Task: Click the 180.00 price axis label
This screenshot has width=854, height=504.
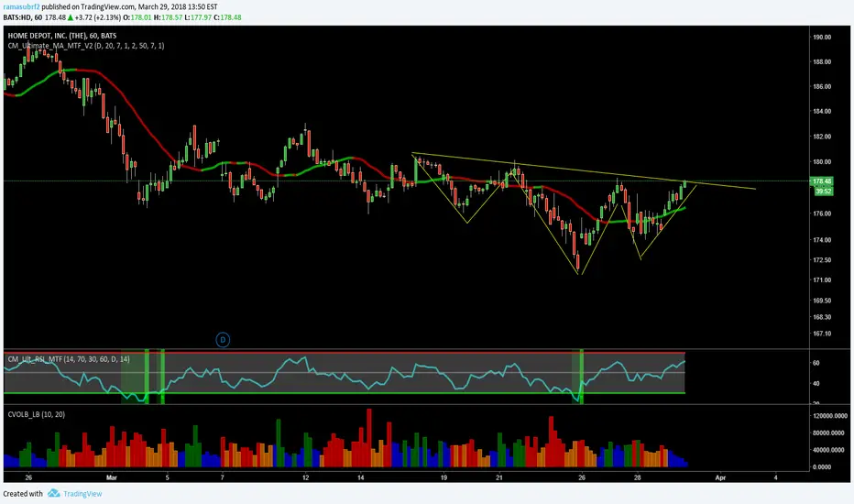Action: (822, 162)
